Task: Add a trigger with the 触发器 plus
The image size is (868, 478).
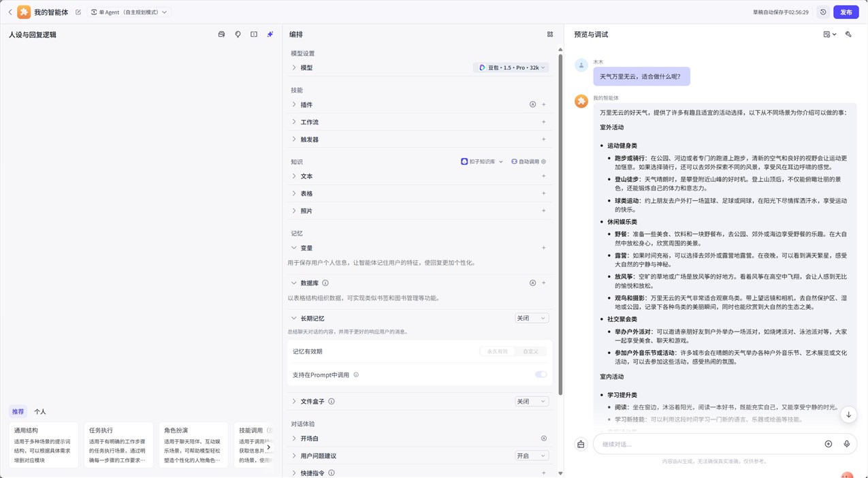Action: click(544, 139)
